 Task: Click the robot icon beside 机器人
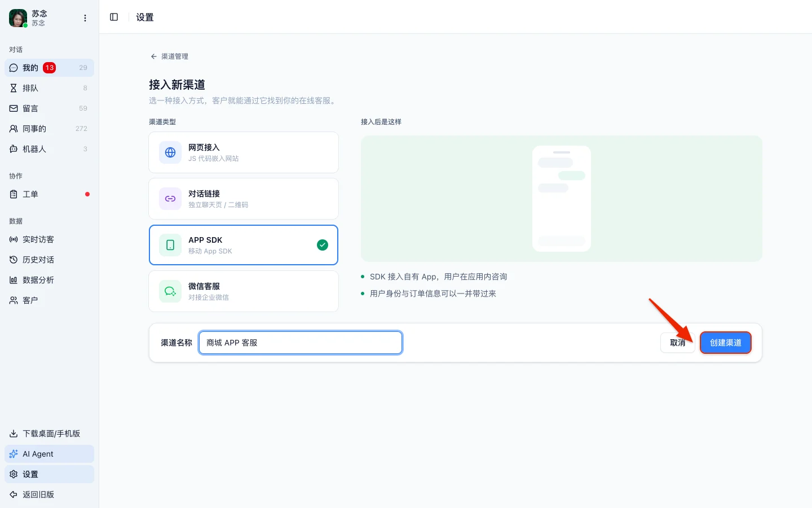coord(14,149)
